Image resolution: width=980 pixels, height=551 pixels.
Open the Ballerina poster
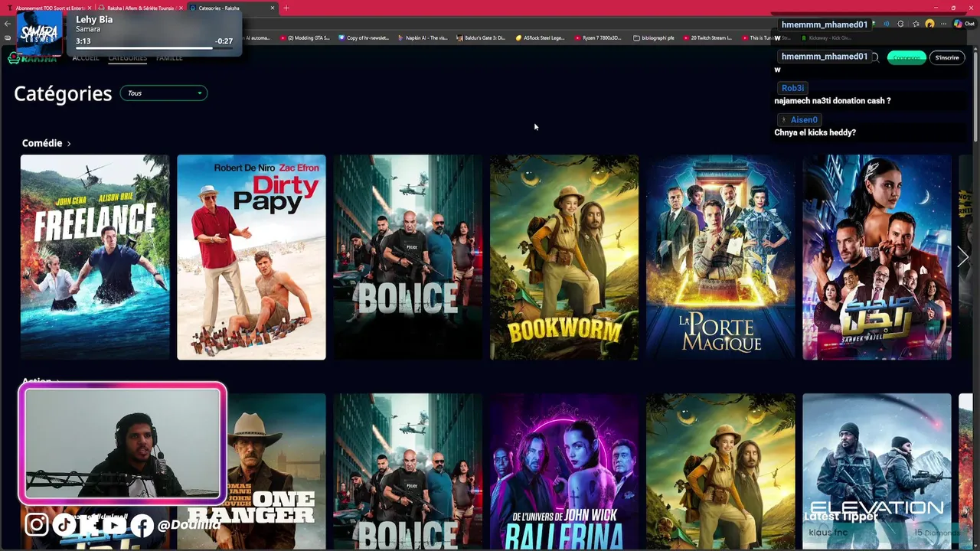(x=564, y=471)
